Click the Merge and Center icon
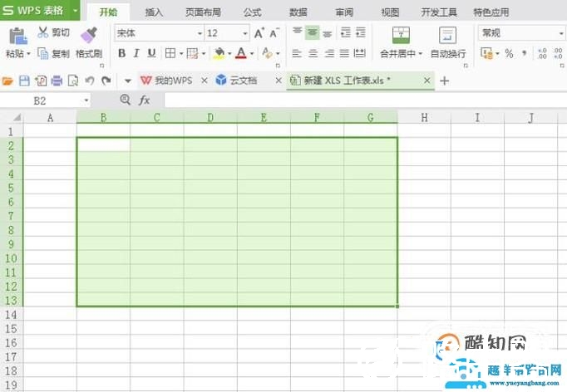This screenshot has height=392, width=567. (x=401, y=35)
